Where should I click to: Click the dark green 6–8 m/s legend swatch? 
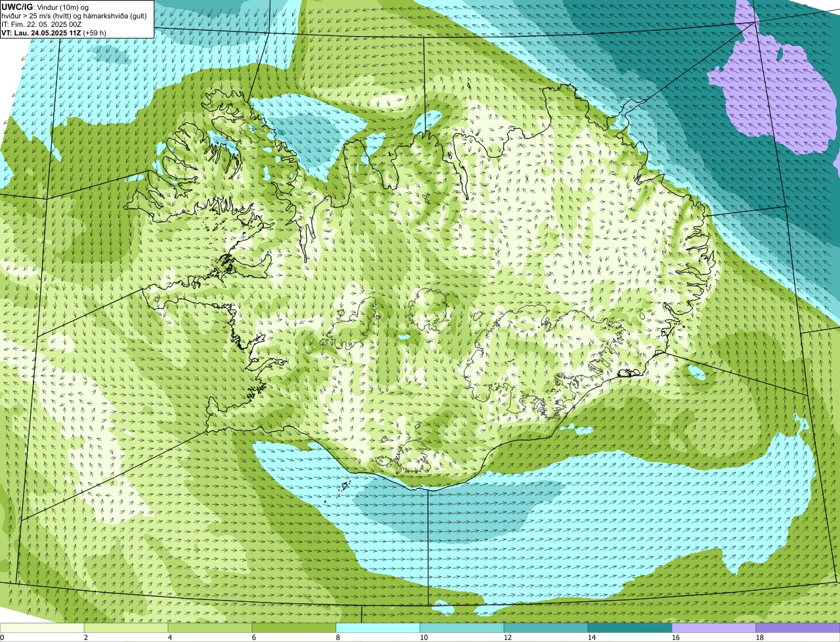click(x=294, y=628)
